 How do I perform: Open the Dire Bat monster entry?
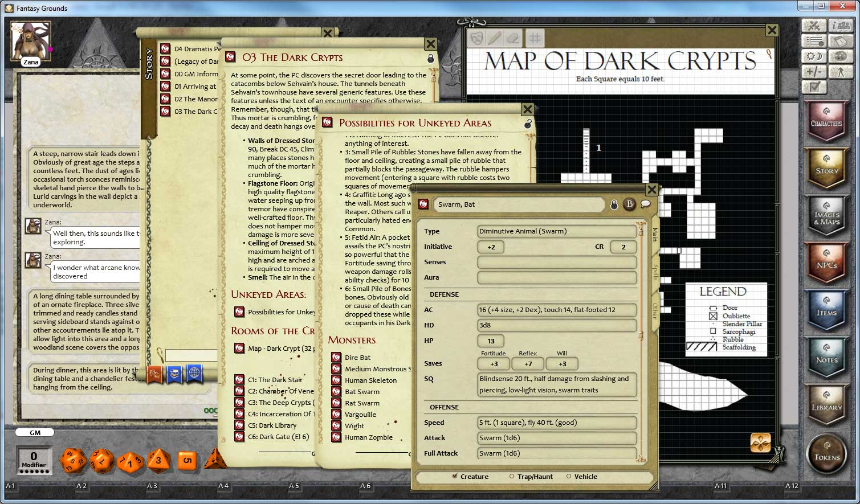click(x=359, y=357)
